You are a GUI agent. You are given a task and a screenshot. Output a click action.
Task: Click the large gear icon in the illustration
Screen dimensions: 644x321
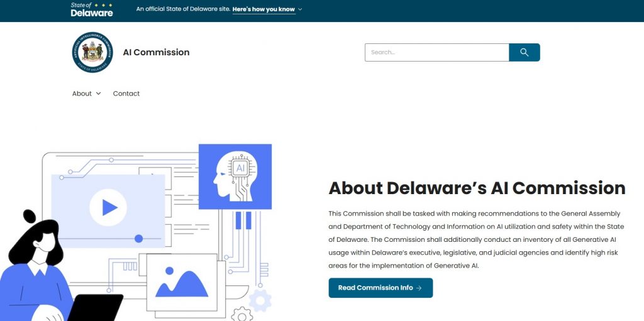[x=260, y=300]
